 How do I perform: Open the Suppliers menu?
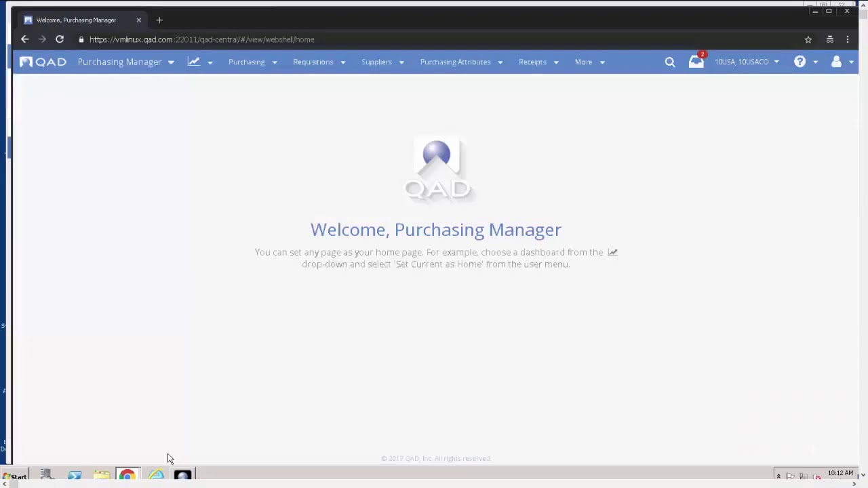383,62
